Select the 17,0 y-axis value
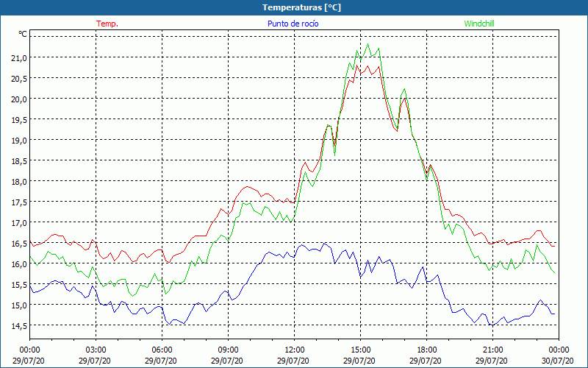The image size is (588, 368). (20, 223)
